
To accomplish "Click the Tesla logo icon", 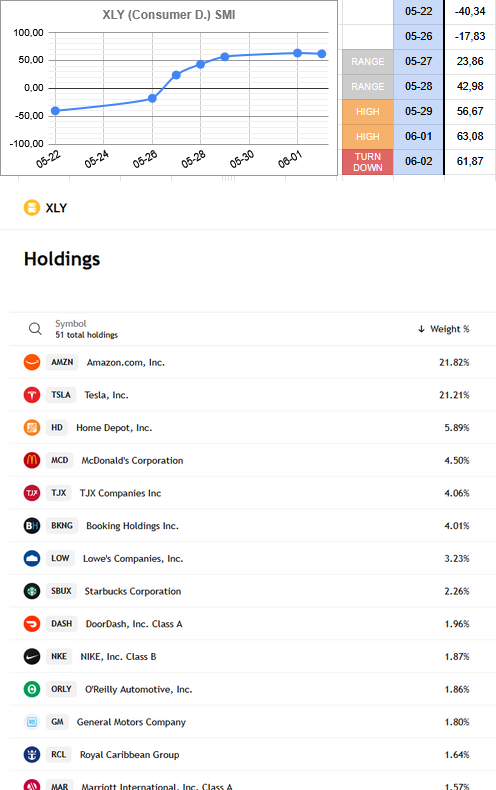I will (x=32, y=394).
